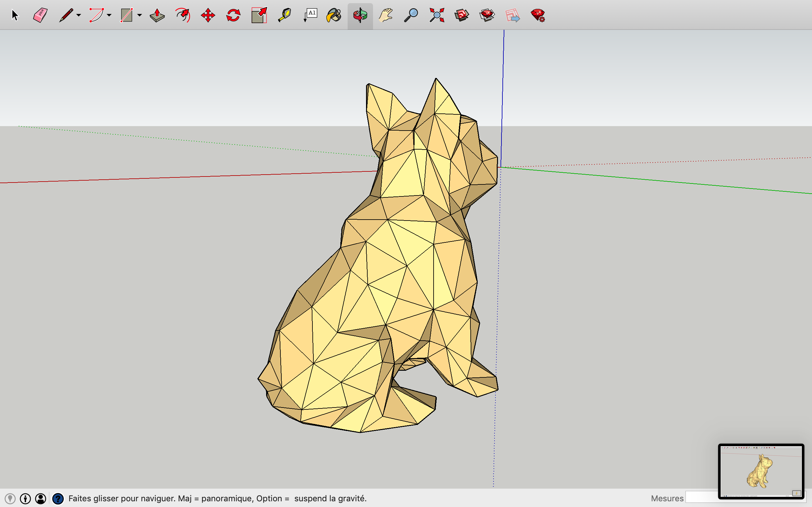Open the Extension Manager ruby icon

click(x=538, y=15)
